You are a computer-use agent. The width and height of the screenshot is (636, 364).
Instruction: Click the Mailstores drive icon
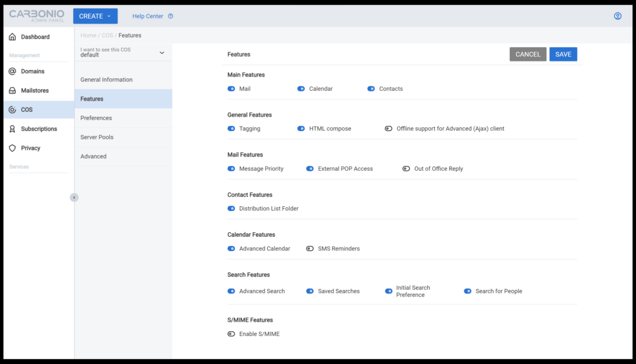click(x=12, y=91)
